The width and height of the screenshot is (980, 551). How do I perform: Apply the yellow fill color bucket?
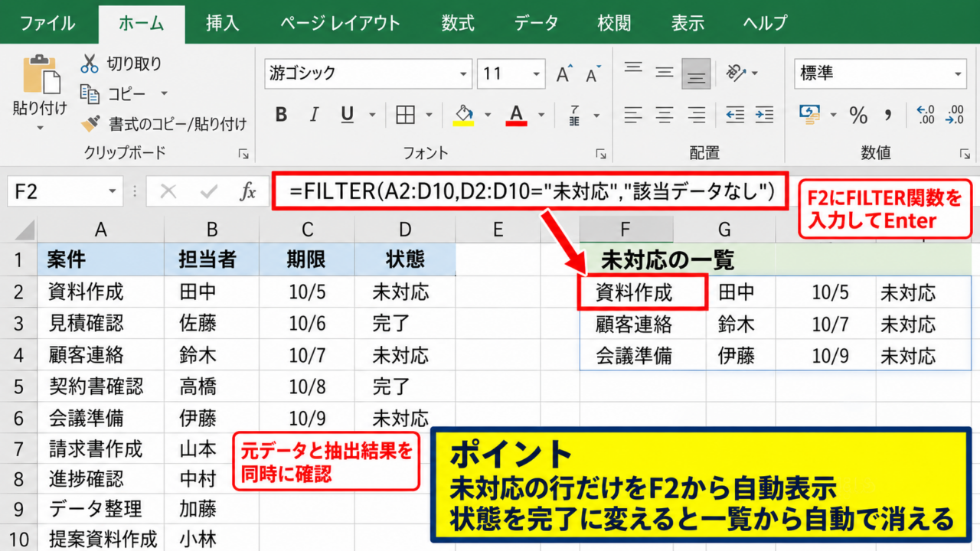pos(464,115)
